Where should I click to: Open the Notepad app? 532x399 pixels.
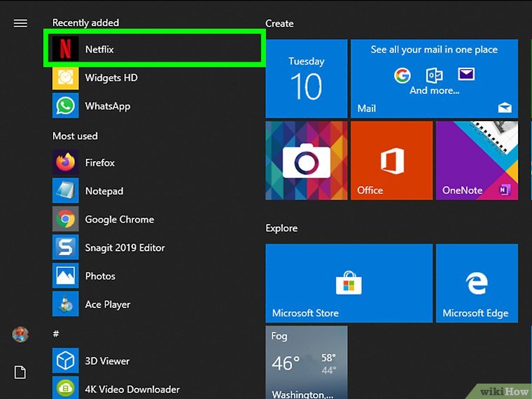coord(104,191)
